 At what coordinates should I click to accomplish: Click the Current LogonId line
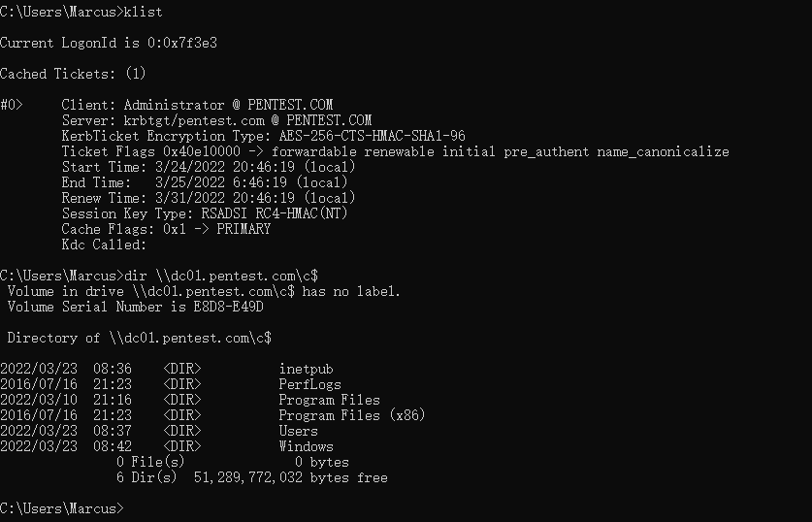click(109, 43)
